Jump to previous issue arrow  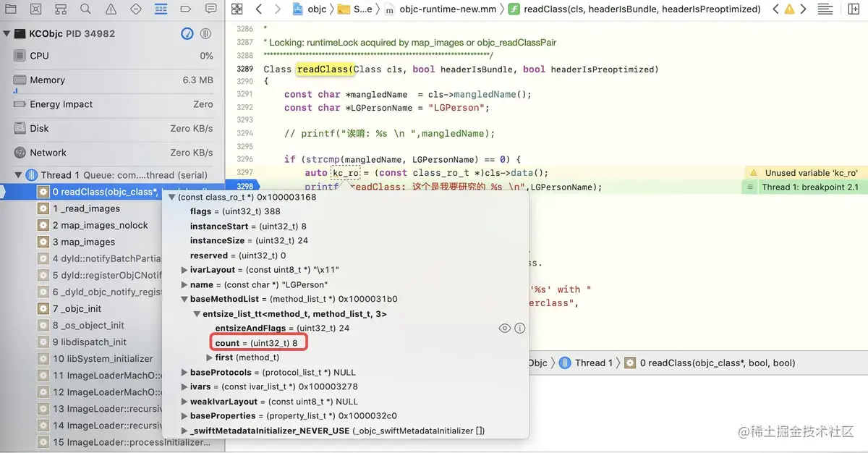[775, 9]
